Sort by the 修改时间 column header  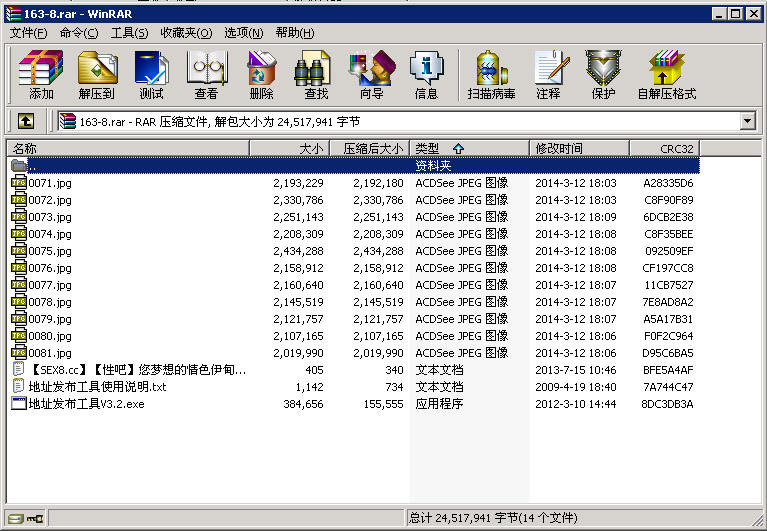579,148
